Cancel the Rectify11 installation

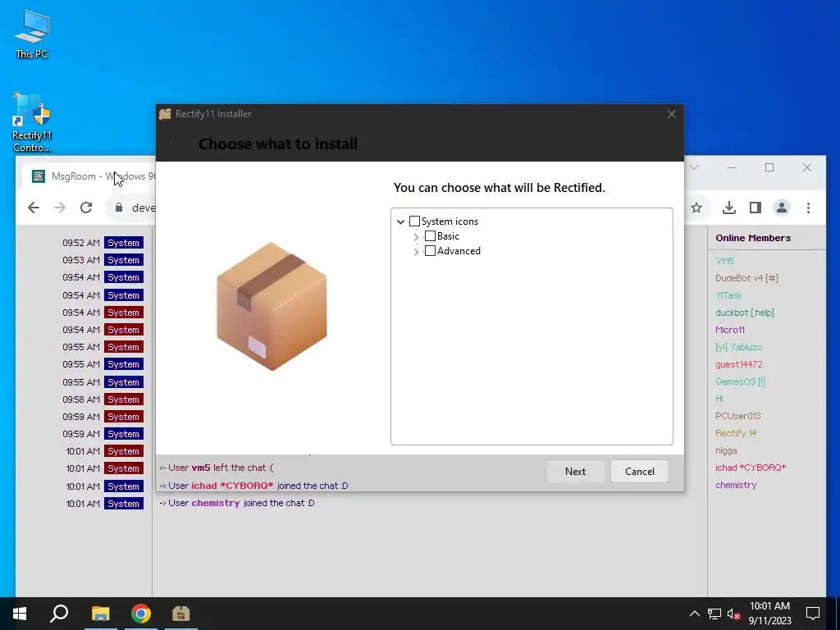click(x=640, y=472)
